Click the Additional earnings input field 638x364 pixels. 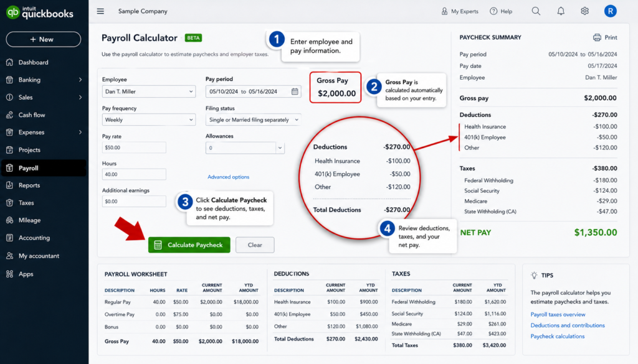pyautogui.click(x=134, y=201)
